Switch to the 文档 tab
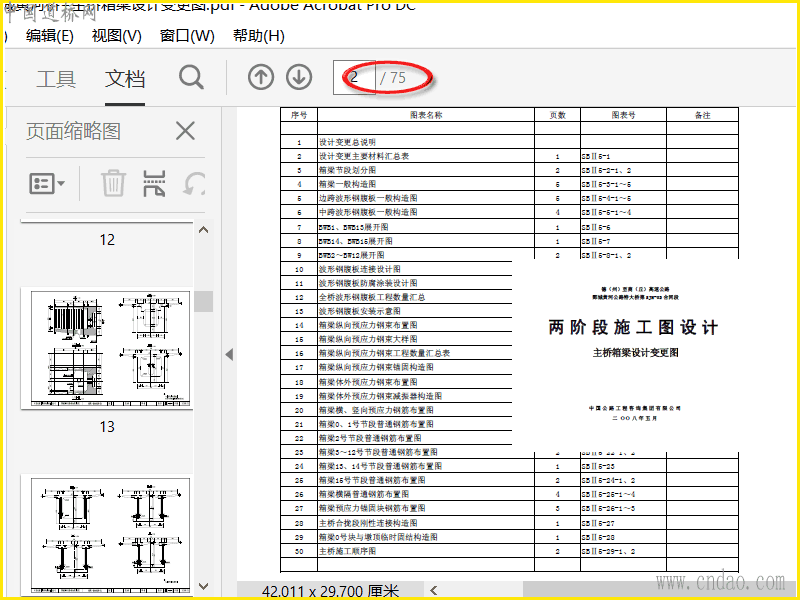 pos(125,79)
